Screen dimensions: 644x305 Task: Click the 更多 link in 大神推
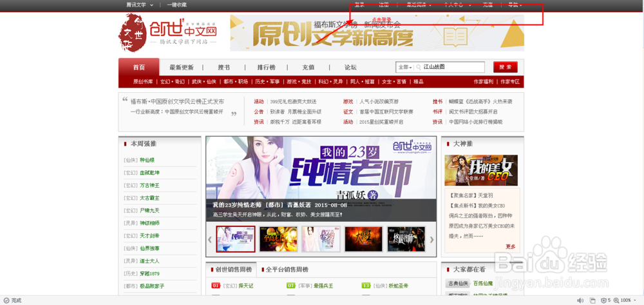point(511,246)
